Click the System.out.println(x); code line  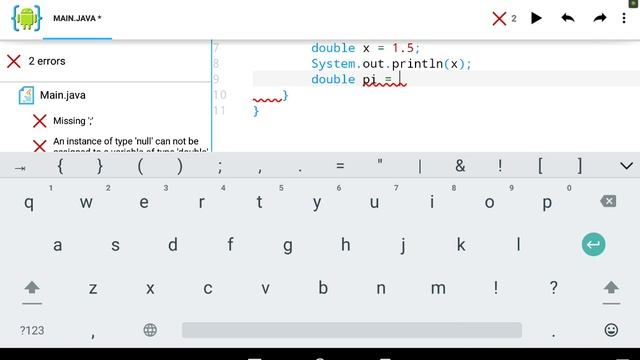[x=391, y=64]
